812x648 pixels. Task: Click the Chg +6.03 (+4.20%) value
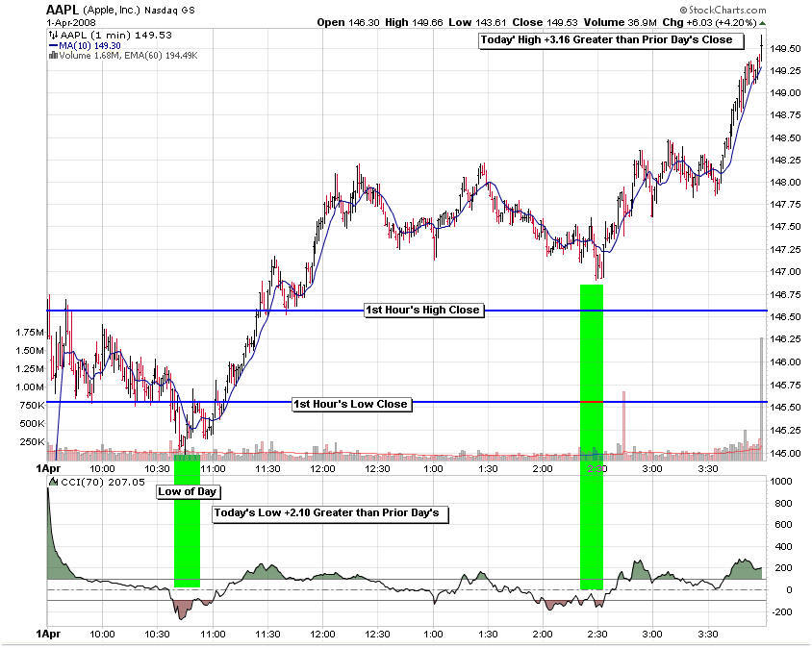click(709, 23)
